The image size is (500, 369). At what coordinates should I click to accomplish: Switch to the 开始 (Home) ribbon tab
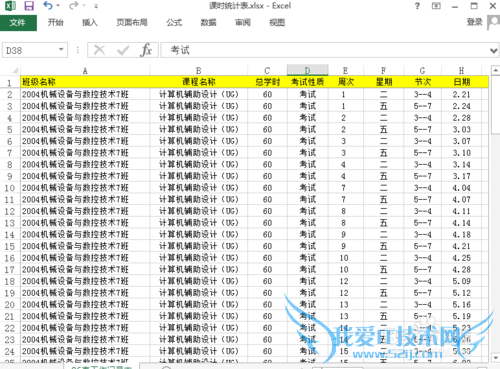click(x=55, y=23)
